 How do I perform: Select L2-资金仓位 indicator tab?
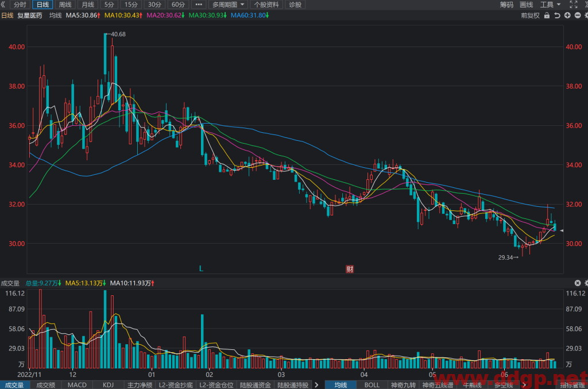(x=216, y=385)
